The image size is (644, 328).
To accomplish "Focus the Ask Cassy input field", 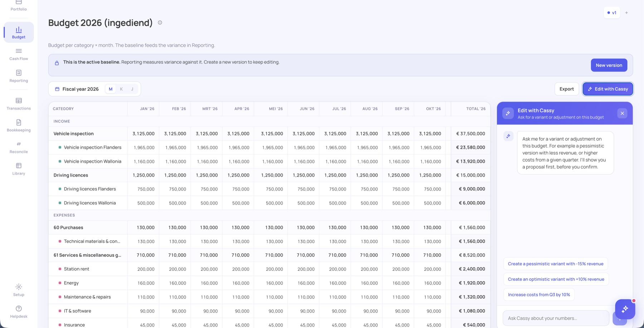I will (556, 318).
